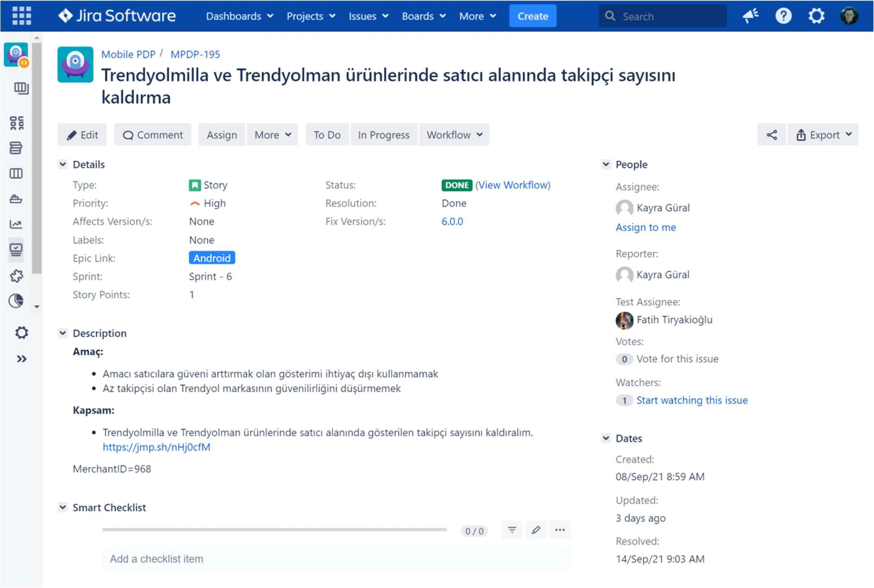This screenshot has width=874, height=588.
Task: Open Fix Version 6.0.0 link
Action: pos(452,222)
